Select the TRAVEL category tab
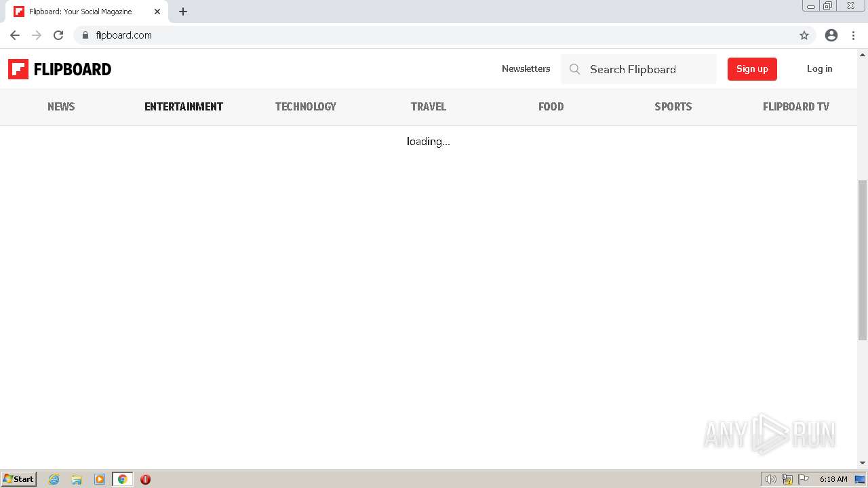This screenshot has height=488, width=868. 429,106
